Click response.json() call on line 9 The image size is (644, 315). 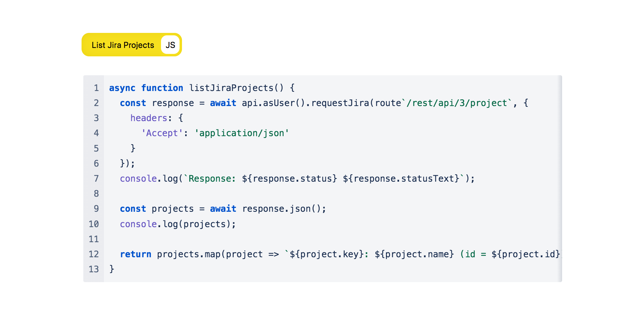(x=283, y=209)
